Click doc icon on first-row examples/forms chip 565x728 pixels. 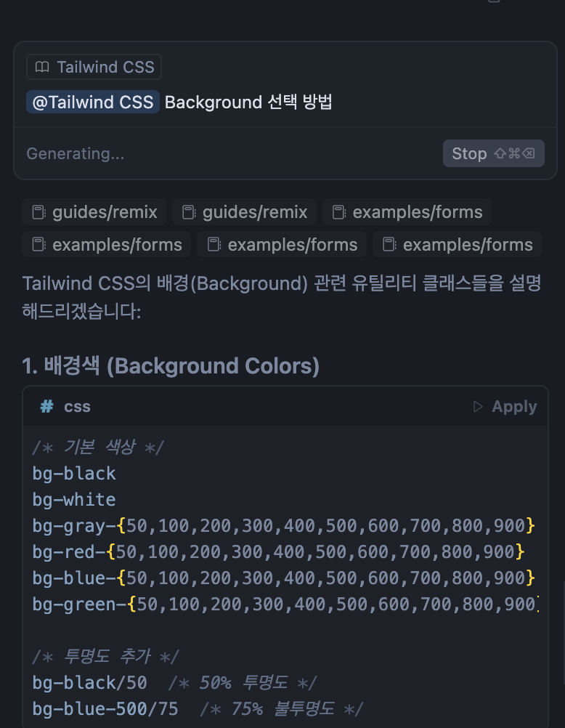[x=339, y=213]
